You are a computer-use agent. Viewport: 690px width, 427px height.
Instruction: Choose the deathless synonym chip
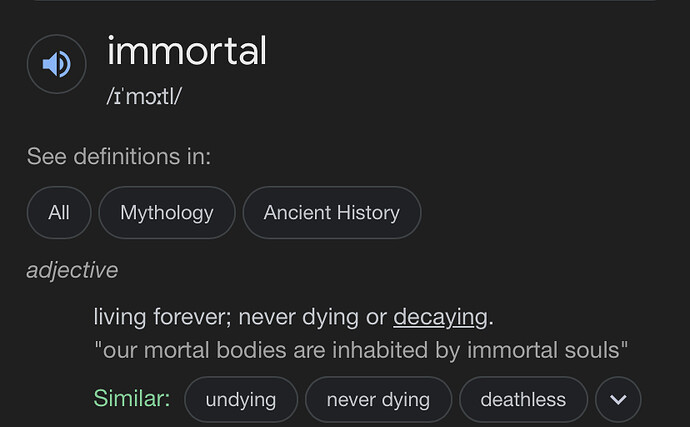tap(523, 399)
